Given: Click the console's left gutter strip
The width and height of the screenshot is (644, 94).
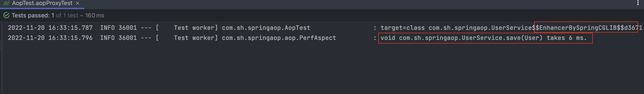Looking at the screenshot, I should (x=1, y=58).
